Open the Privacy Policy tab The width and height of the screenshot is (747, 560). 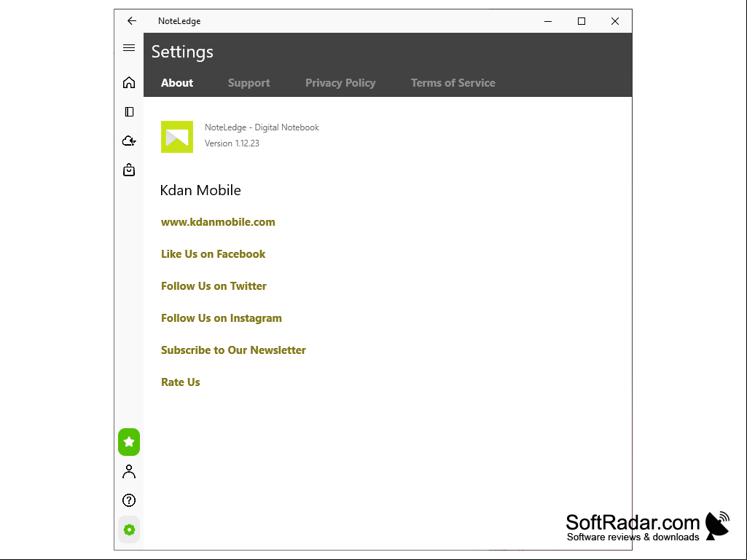[x=340, y=83]
